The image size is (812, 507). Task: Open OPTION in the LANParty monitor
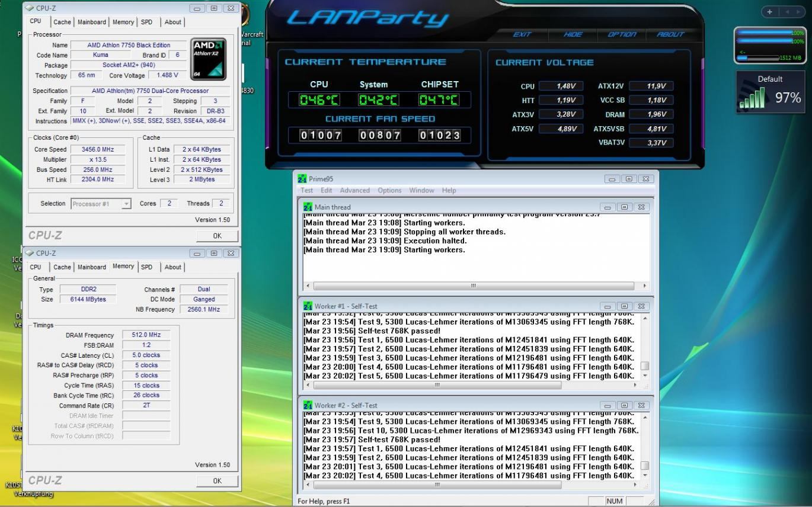point(622,34)
